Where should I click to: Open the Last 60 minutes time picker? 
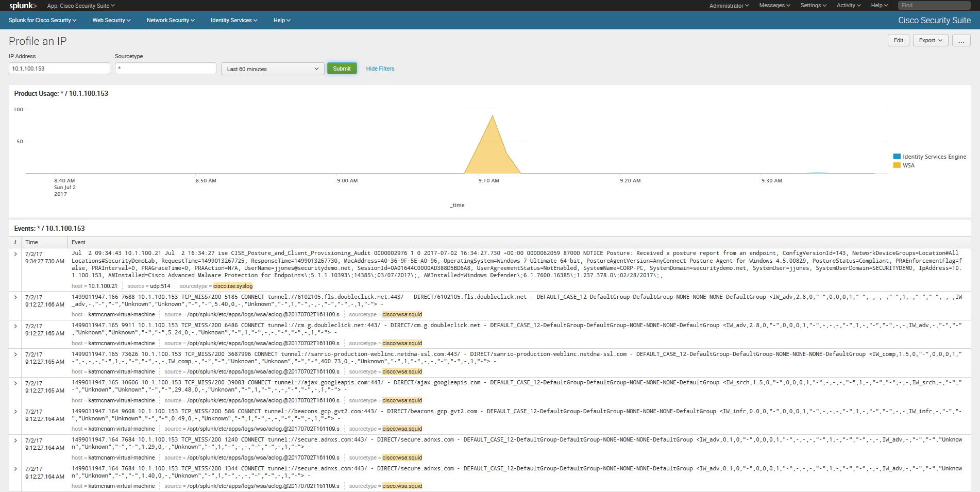[273, 69]
